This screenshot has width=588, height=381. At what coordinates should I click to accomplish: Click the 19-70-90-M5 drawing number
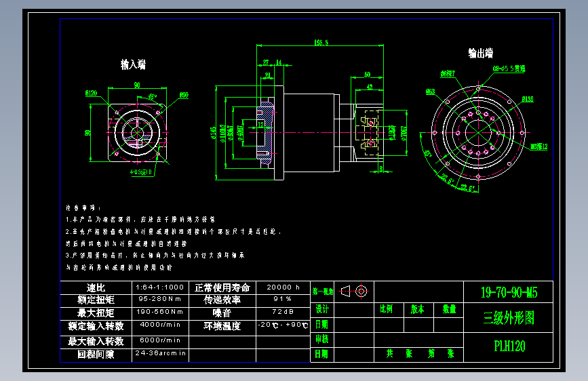click(x=509, y=292)
